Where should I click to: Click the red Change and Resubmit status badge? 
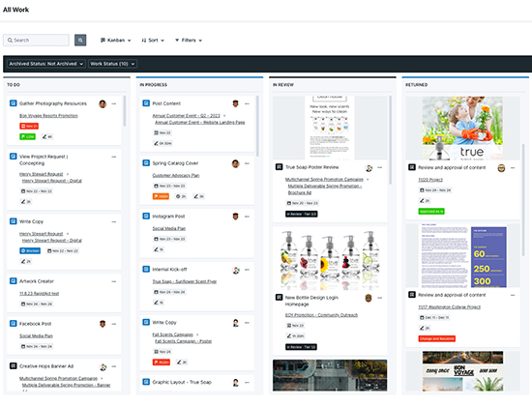click(436, 338)
